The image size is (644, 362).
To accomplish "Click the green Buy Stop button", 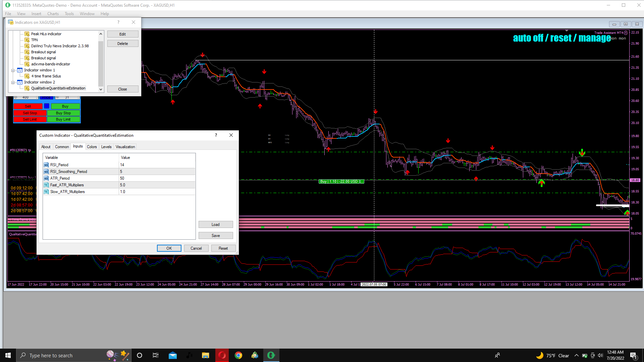I will pos(63,113).
